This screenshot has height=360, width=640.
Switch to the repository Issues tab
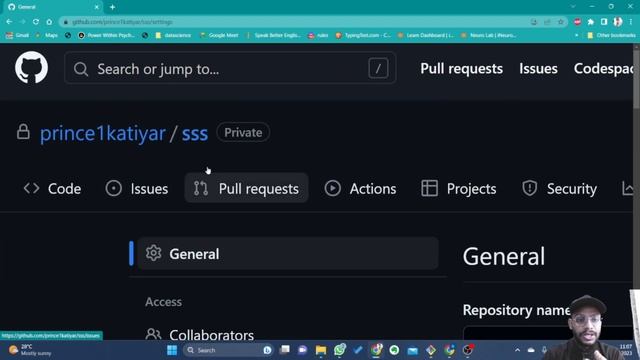(x=137, y=189)
